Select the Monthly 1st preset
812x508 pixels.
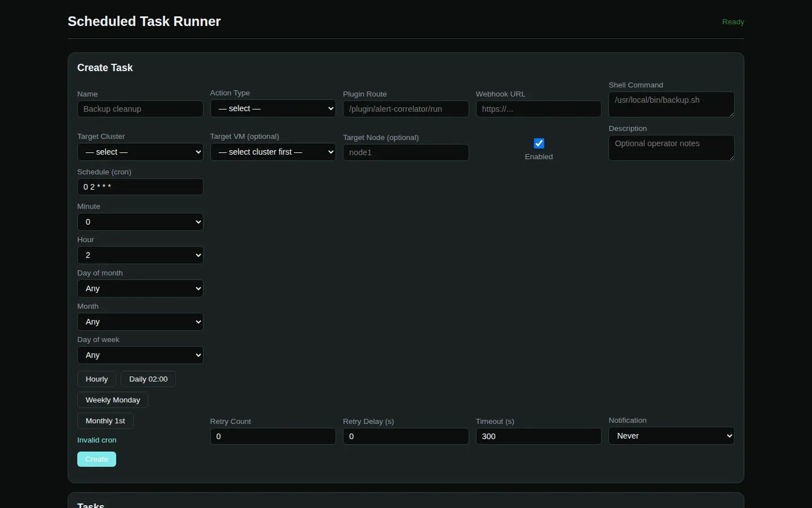pos(105,421)
